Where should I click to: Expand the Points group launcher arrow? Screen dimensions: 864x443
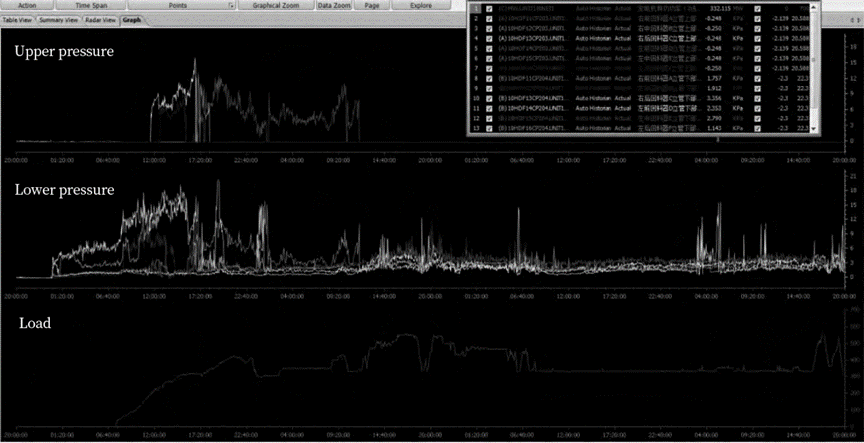click(x=232, y=6)
